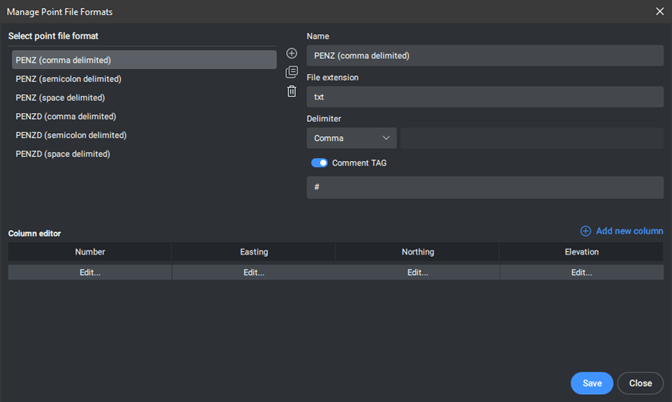Edit the Easting column
The height and width of the screenshot is (402, 672).
click(254, 273)
